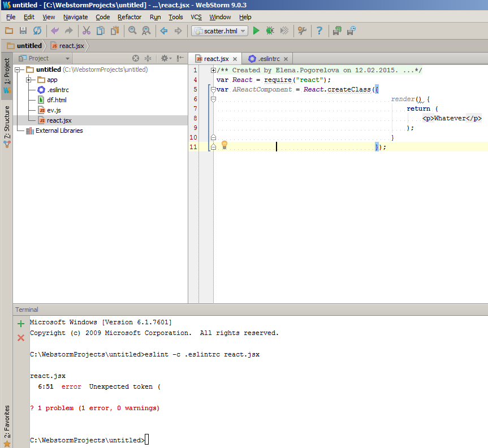The width and height of the screenshot is (488, 448).
Task: Toggle the 2: Favorites side tool window
Action: coord(7,425)
